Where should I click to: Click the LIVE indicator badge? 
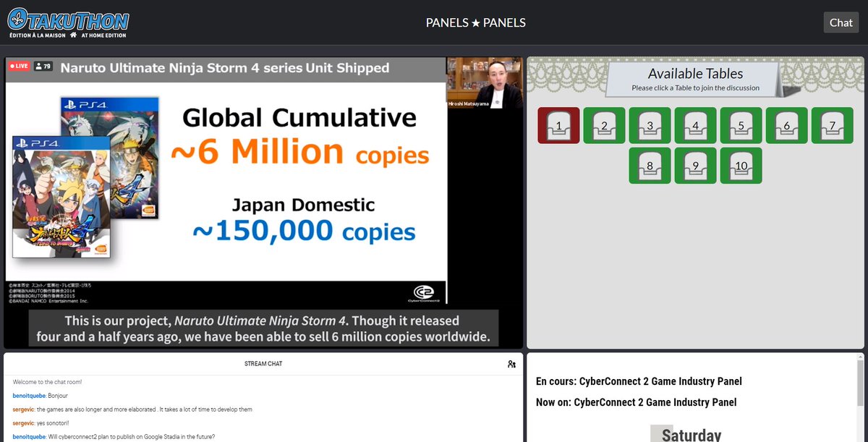(19, 66)
